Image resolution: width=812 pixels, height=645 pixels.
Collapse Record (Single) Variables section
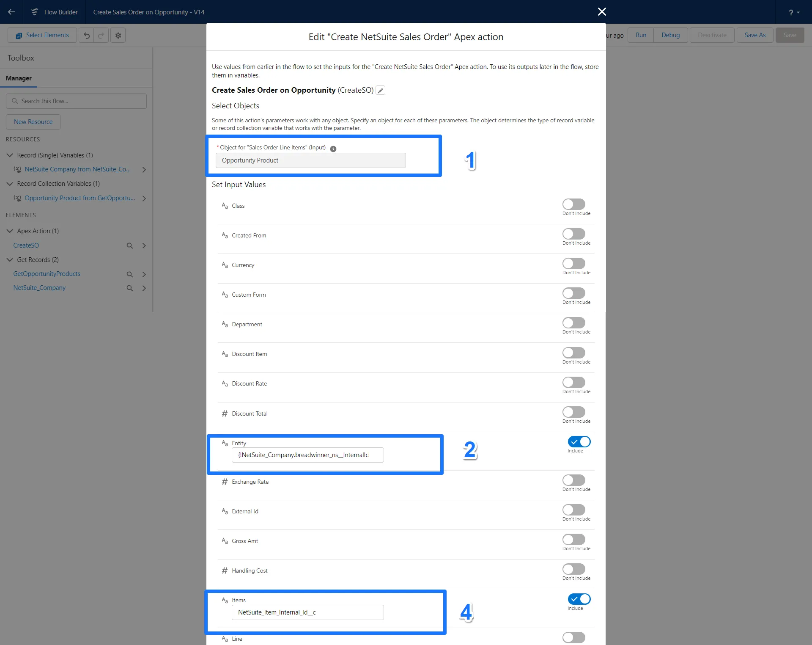coord(10,155)
